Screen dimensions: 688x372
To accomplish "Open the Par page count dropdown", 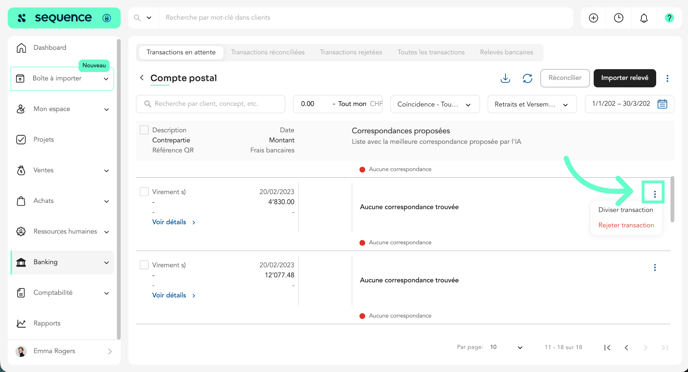I will (506, 347).
